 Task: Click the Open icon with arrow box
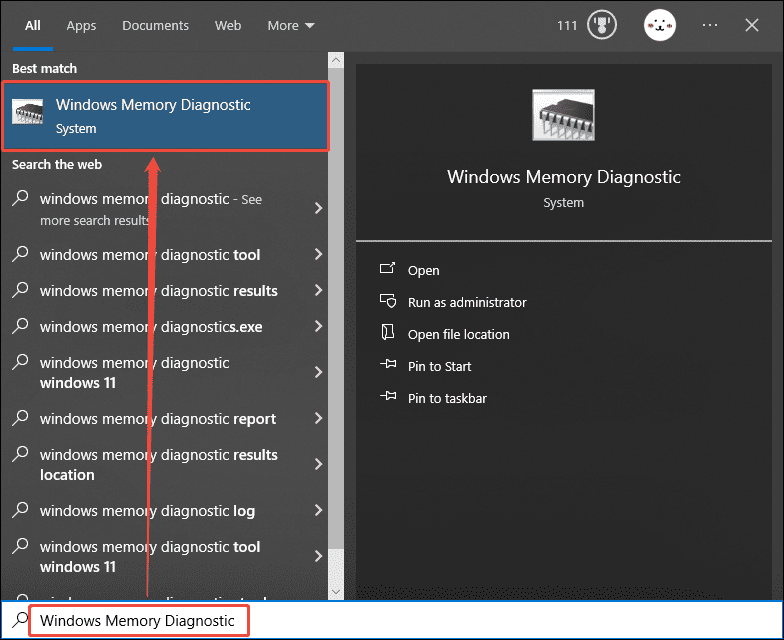tap(388, 268)
